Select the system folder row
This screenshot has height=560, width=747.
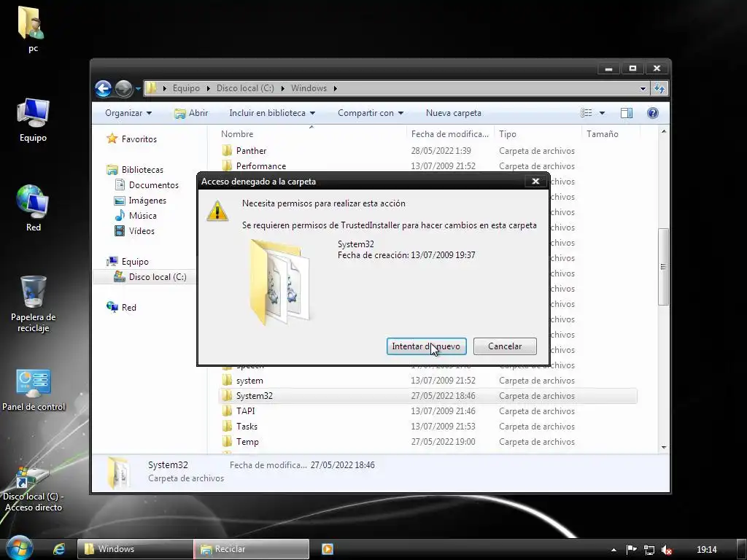click(427, 381)
